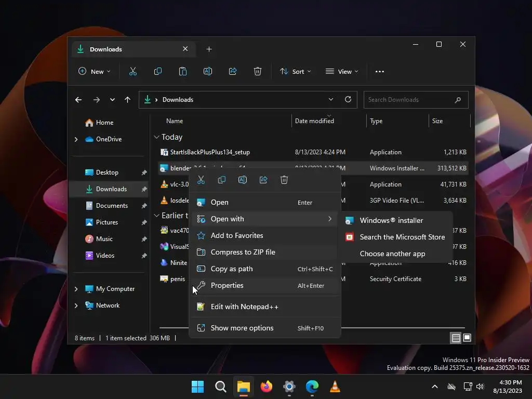Expand the address bar history dropdown
The image size is (532, 399).
click(331, 99)
